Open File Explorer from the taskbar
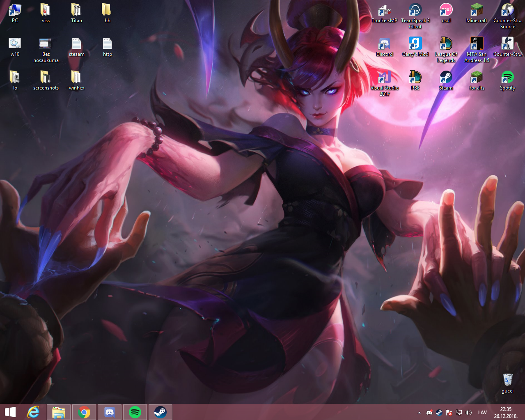Image resolution: width=525 pixels, height=420 pixels. coord(59,412)
